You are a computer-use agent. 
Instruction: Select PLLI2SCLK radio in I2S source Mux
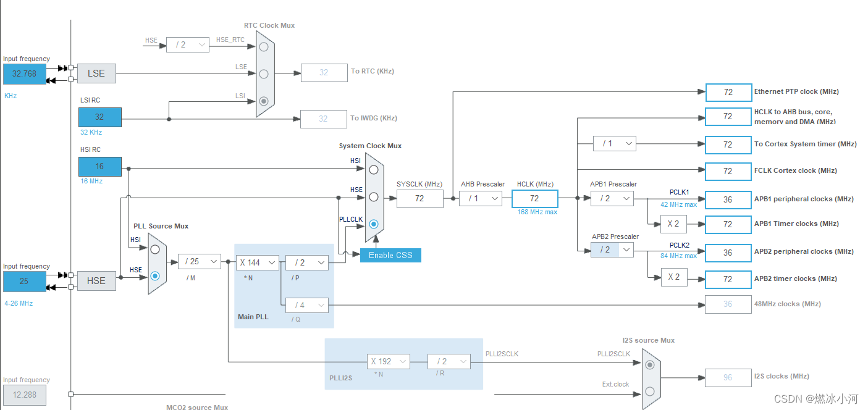click(649, 364)
